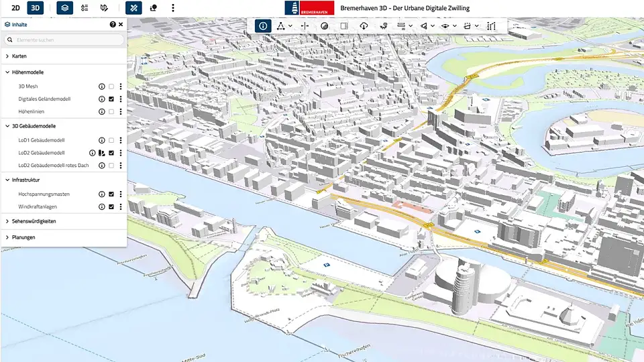Disable the Digitales Geländemodell checkbox
Viewport: 644px width, 362px height.
click(111, 99)
